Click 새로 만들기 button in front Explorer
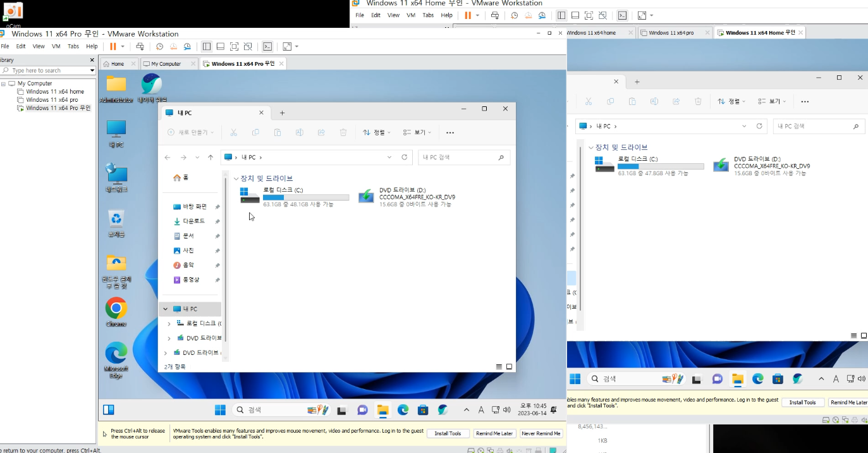The height and width of the screenshot is (453, 868). tap(190, 132)
